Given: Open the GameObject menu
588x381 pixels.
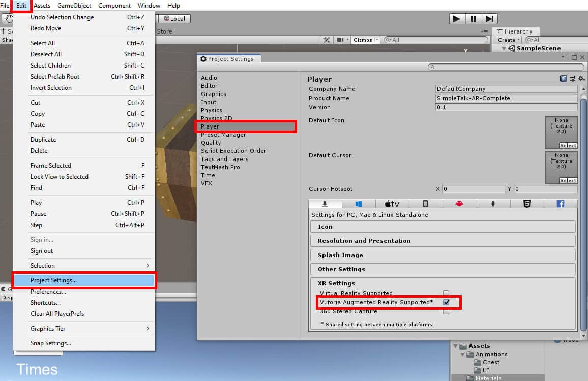Looking at the screenshot, I should 74,6.
